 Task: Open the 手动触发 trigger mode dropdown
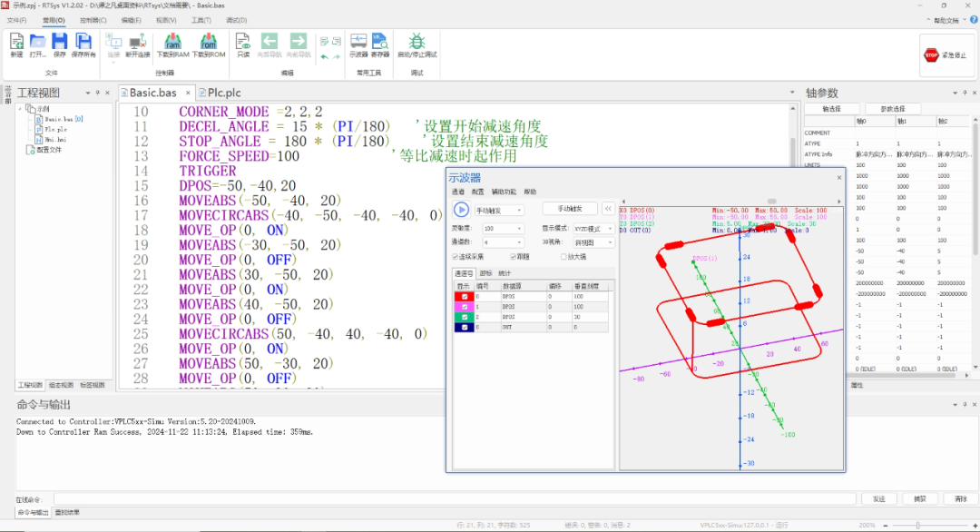click(x=499, y=210)
